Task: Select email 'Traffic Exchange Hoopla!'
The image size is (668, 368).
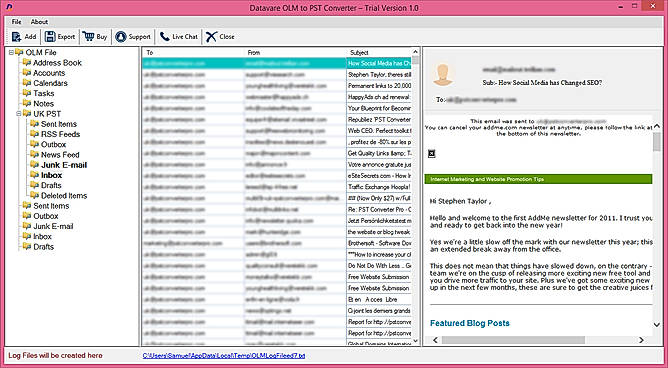Action: pos(277,187)
